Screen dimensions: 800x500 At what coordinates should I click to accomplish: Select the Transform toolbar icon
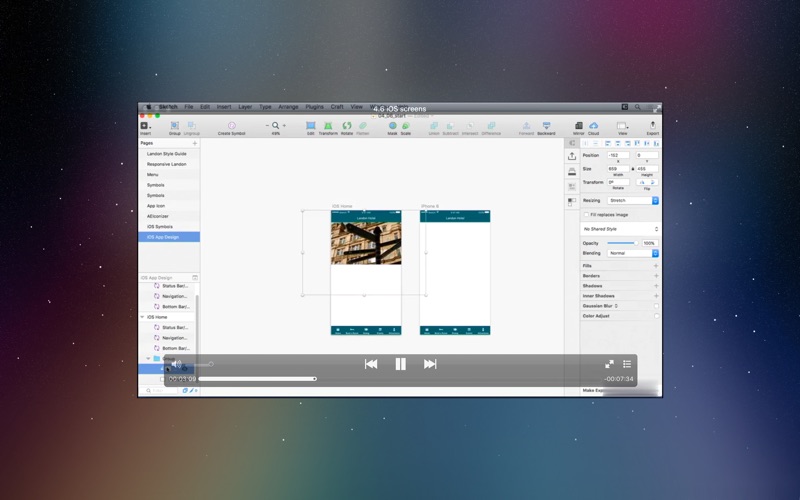328,128
